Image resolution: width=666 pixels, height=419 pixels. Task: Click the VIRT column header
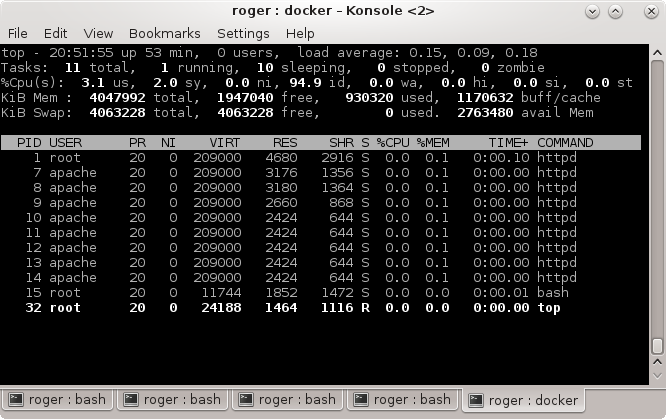(225, 143)
